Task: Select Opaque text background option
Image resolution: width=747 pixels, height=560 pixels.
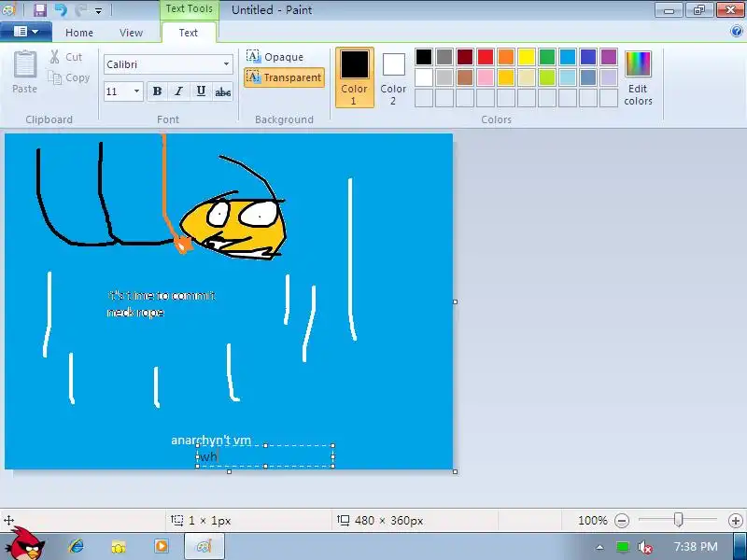Action: [x=275, y=57]
